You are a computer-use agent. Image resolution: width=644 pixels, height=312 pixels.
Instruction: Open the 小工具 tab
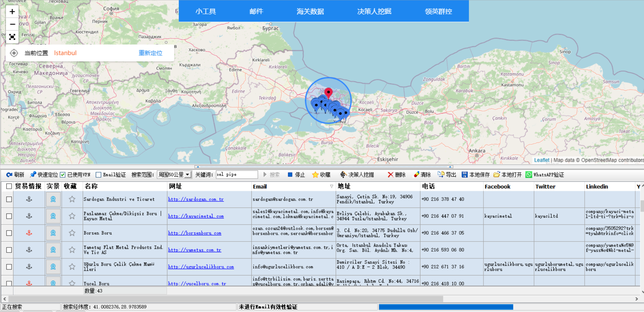coord(206,11)
